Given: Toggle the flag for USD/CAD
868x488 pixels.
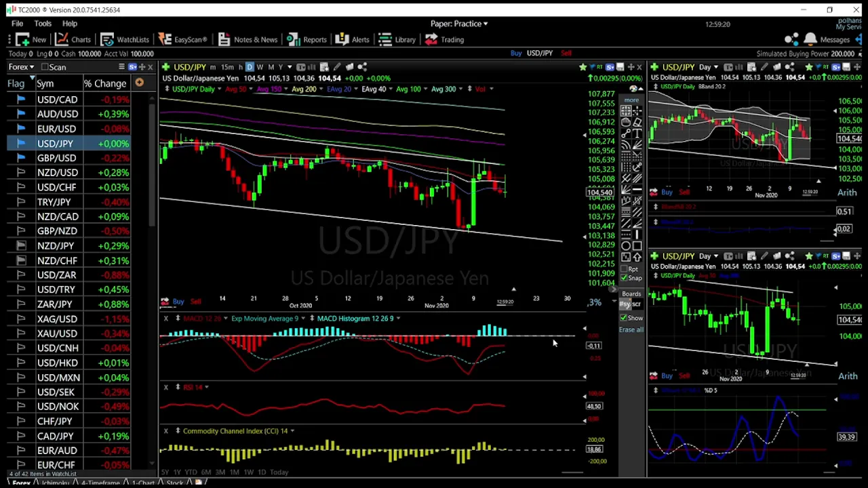Looking at the screenshot, I should (21, 100).
